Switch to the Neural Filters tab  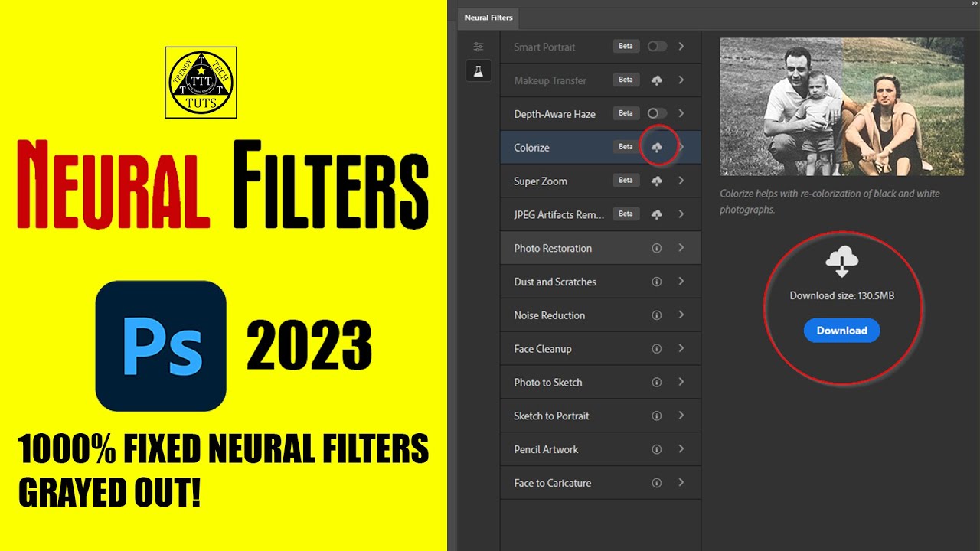[x=488, y=18]
